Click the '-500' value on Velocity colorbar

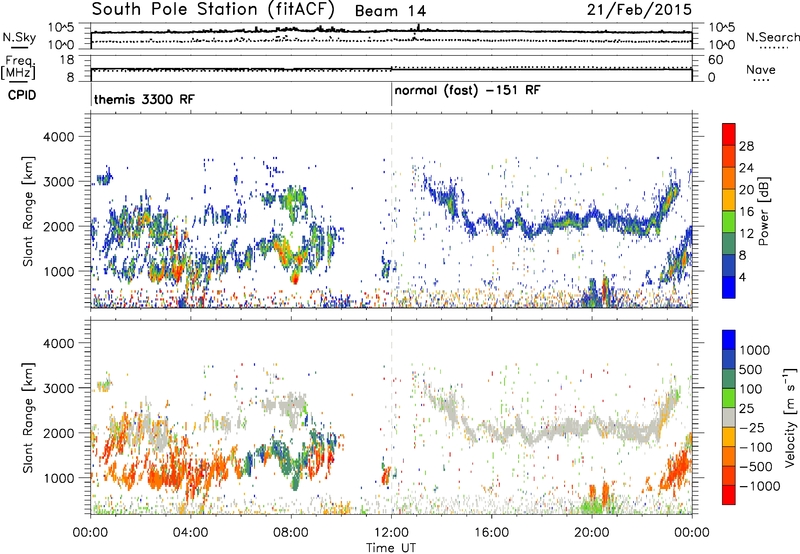756,467
